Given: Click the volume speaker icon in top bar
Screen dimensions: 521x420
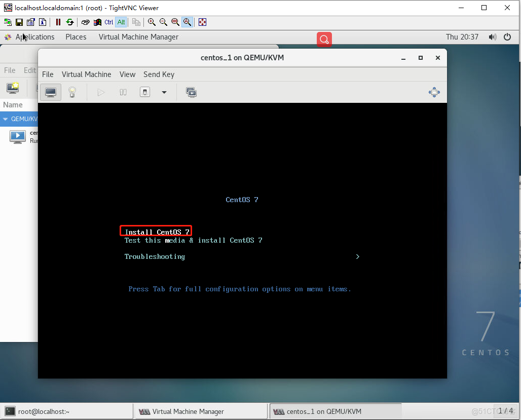Looking at the screenshot, I should (x=493, y=37).
